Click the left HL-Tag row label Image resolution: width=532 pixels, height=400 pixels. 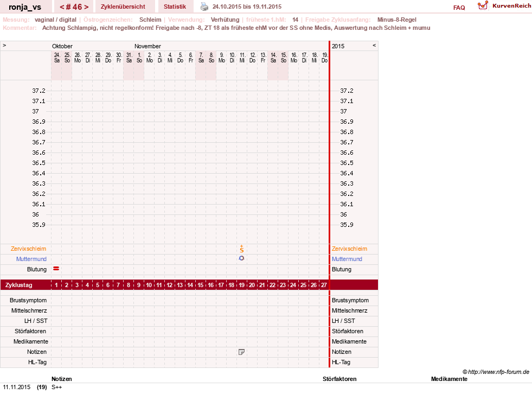[x=37, y=363]
